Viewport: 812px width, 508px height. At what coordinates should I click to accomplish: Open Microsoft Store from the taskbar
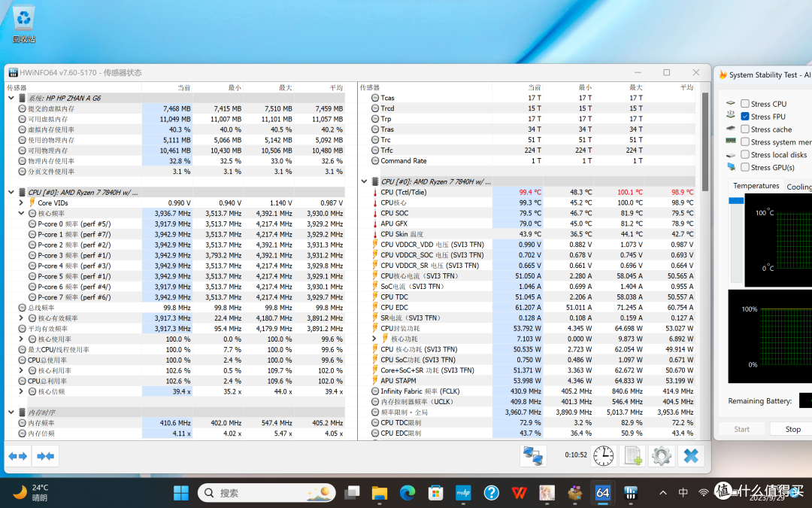[435, 492]
